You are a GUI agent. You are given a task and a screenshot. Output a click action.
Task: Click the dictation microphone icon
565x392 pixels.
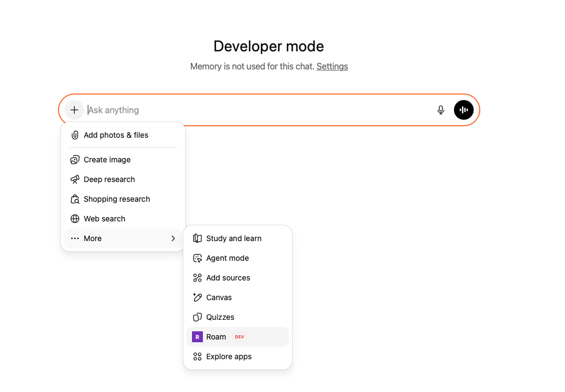point(441,110)
